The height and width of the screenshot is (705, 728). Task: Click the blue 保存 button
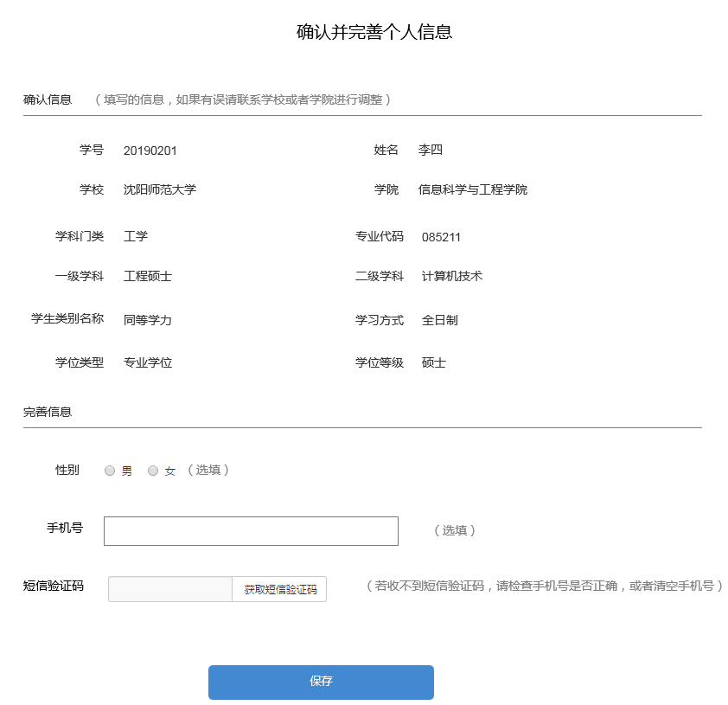point(321,682)
